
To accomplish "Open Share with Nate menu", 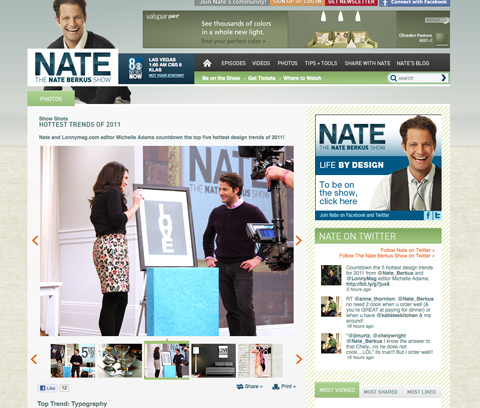I will pyautogui.click(x=367, y=63).
